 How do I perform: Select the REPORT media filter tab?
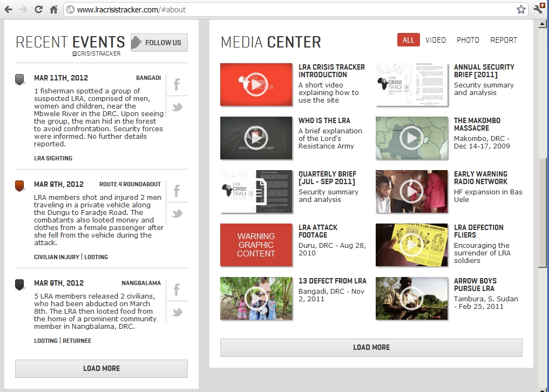504,40
